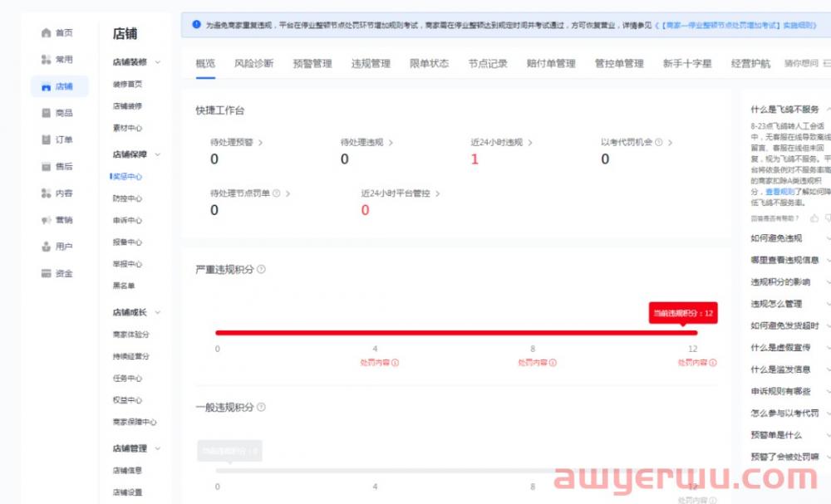Open 近24小时违规 details link
The height and width of the screenshot is (504, 831).
[501, 143]
